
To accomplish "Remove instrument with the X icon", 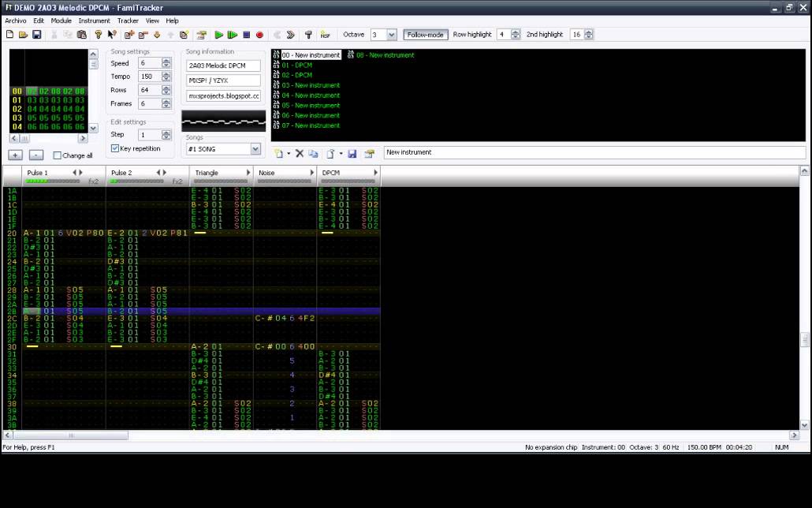I will (x=300, y=154).
